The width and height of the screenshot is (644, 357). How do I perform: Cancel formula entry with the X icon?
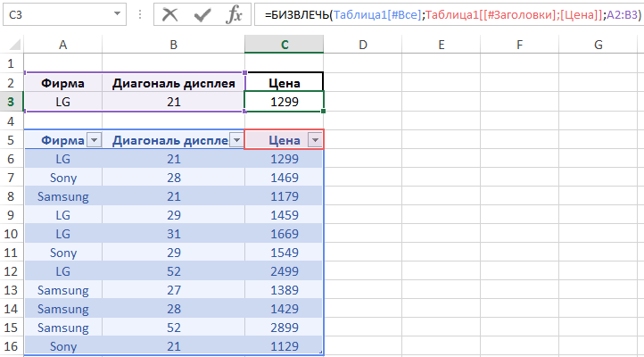click(x=169, y=15)
